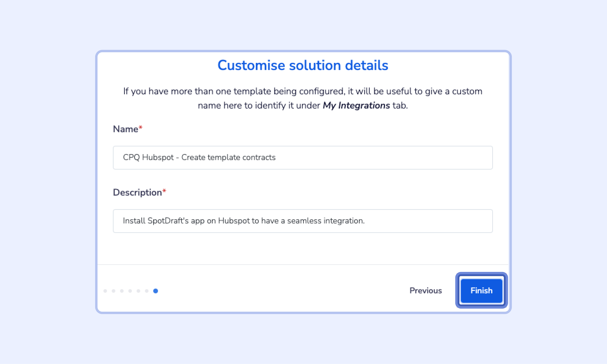Viewport: 607px width, 364px height.
Task: Click the "If you have more than one template" sentence
Action: tap(303, 91)
